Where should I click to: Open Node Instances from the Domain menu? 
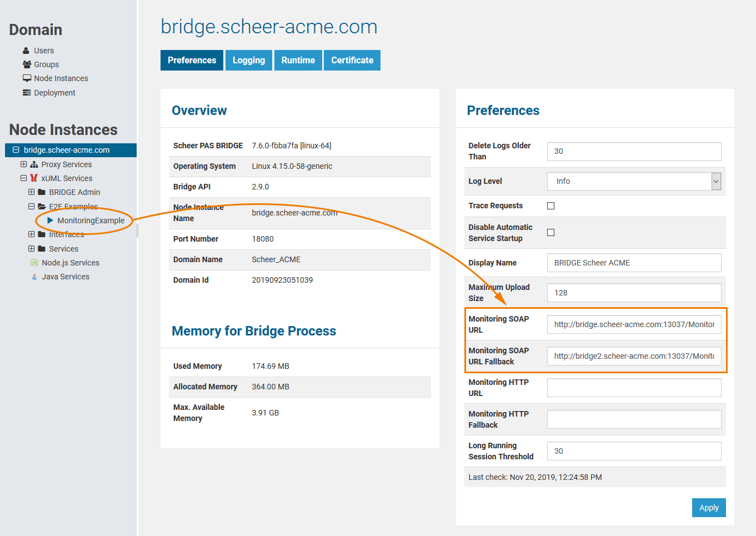coord(26,78)
